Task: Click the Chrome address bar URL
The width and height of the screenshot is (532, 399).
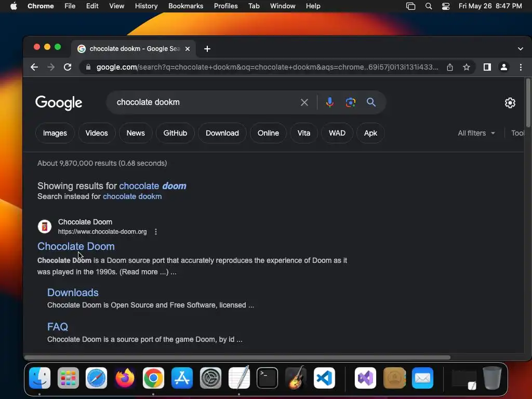Action: 268,67
